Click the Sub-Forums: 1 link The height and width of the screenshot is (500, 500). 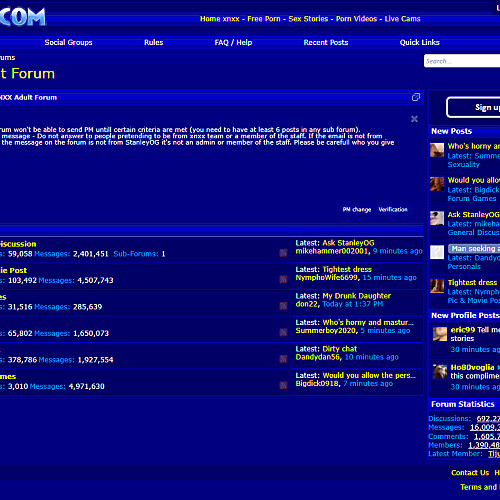pyautogui.click(x=139, y=254)
